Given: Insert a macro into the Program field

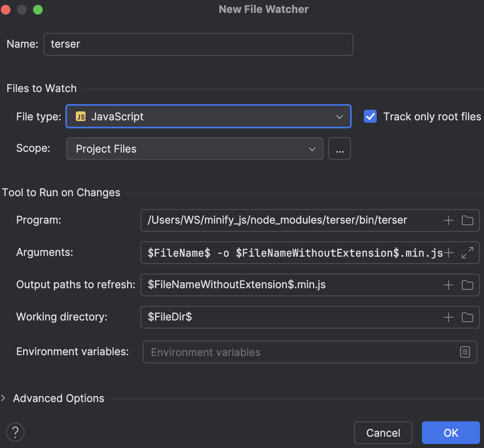Looking at the screenshot, I should point(448,220).
